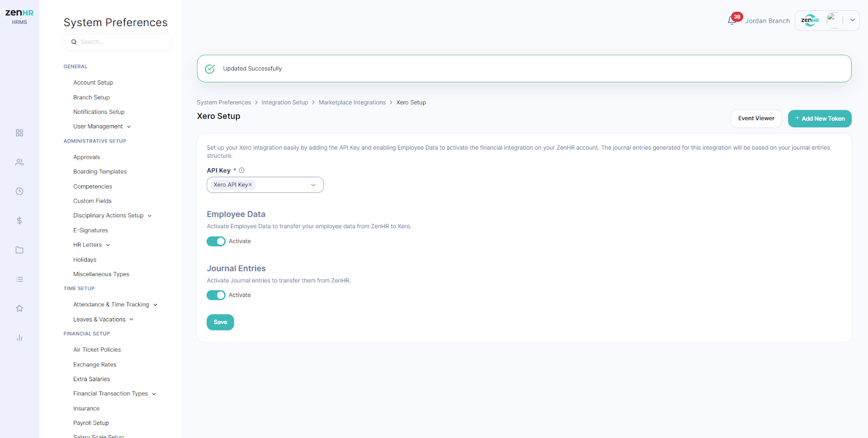The height and width of the screenshot is (438, 868).
Task: Open Boarding Templates in sidebar
Action: (x=100, y=171)
